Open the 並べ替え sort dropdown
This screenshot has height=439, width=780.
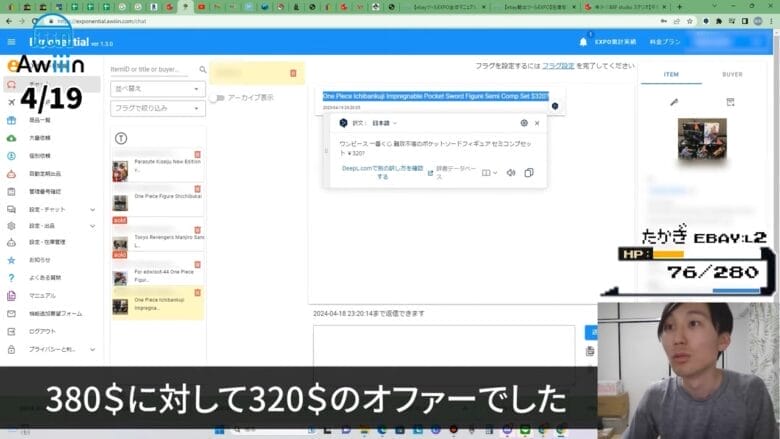point(158,89)
